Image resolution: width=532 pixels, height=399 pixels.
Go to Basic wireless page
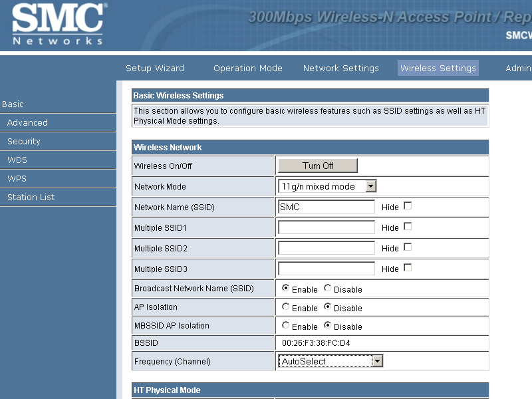pyautogui.click(x=13, y=104)
